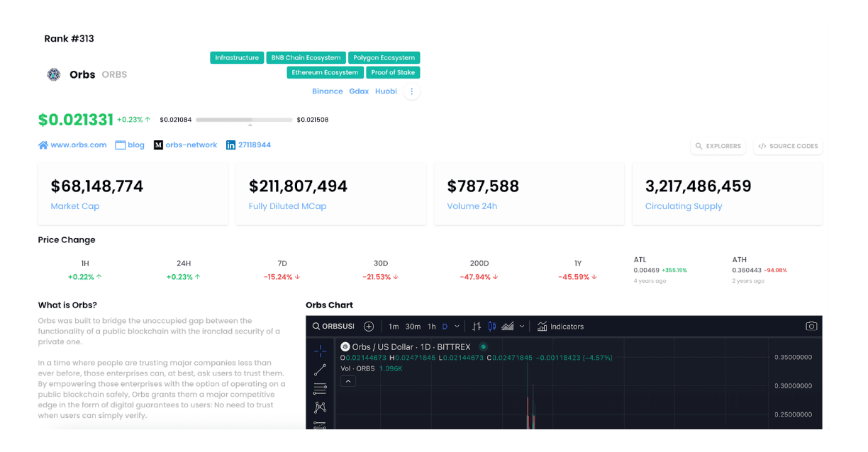
Task: Click the home icon next to www.orbs.com
Action: pos(43,145)
